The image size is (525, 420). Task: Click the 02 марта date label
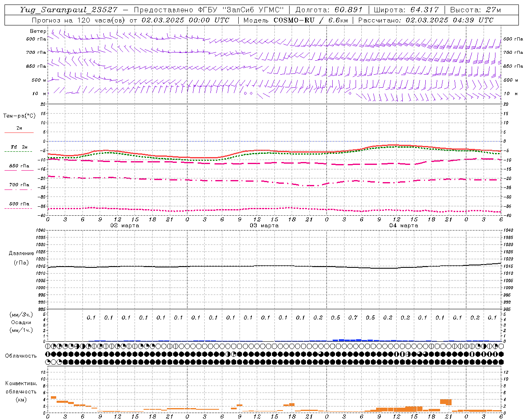[x=125, y=226]
